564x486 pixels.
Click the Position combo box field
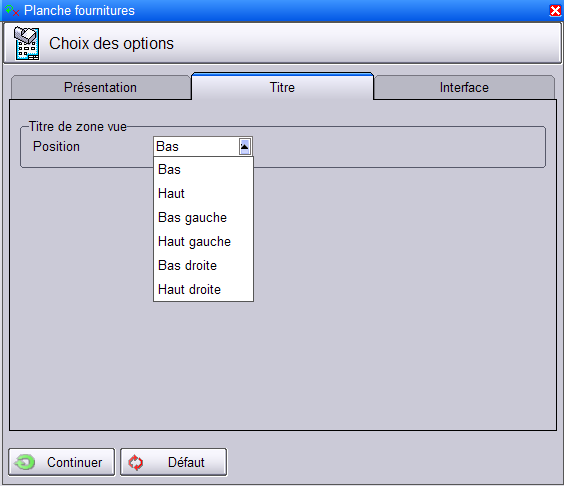click(203, 146)
